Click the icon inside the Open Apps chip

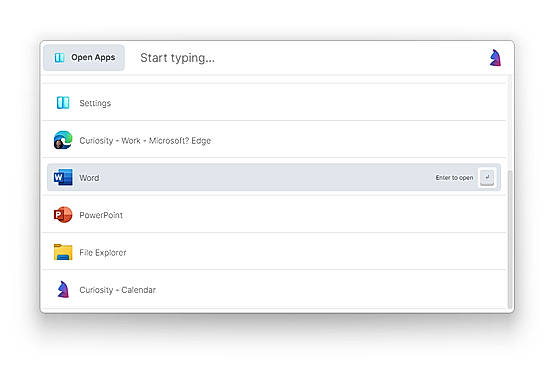tap(60, 57)
